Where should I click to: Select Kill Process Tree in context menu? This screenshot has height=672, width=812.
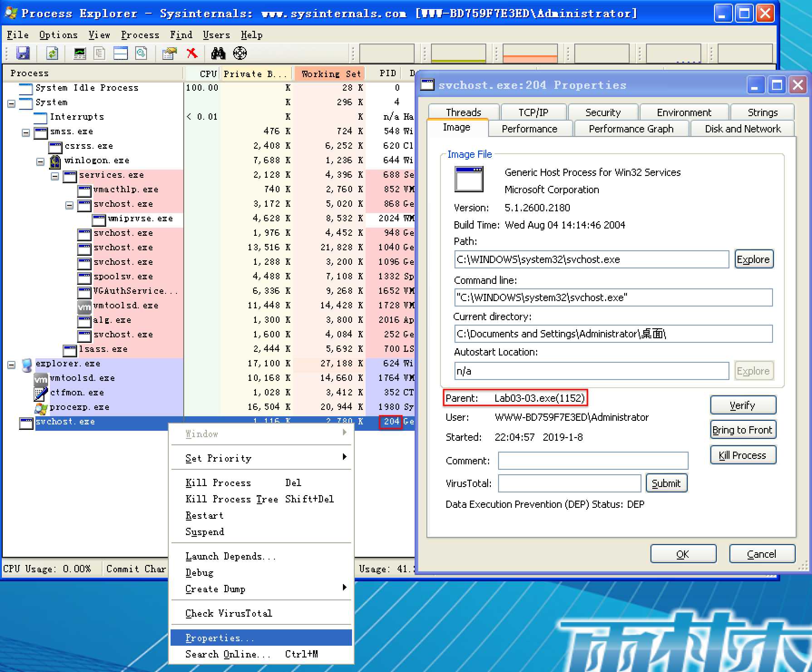(x=261, y=499)
